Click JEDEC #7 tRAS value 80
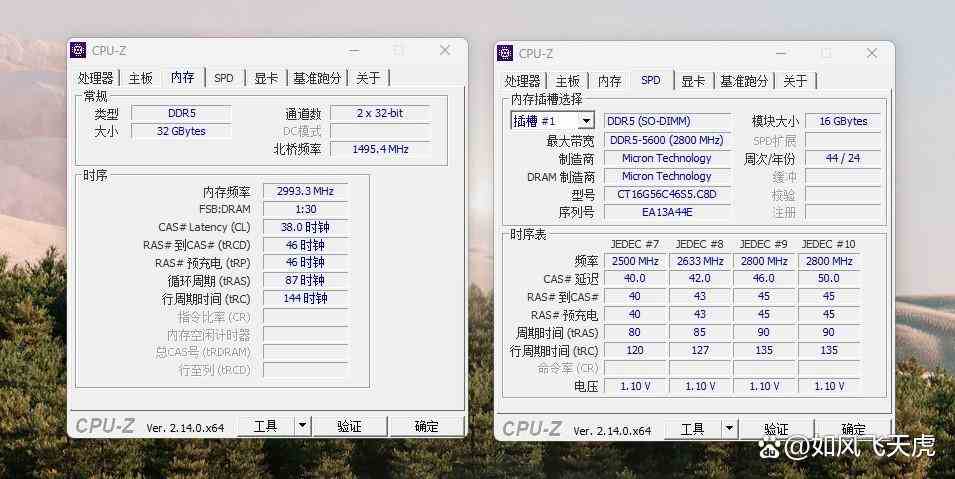This screenshot has width=955, height=479. [x=635, y=333]
